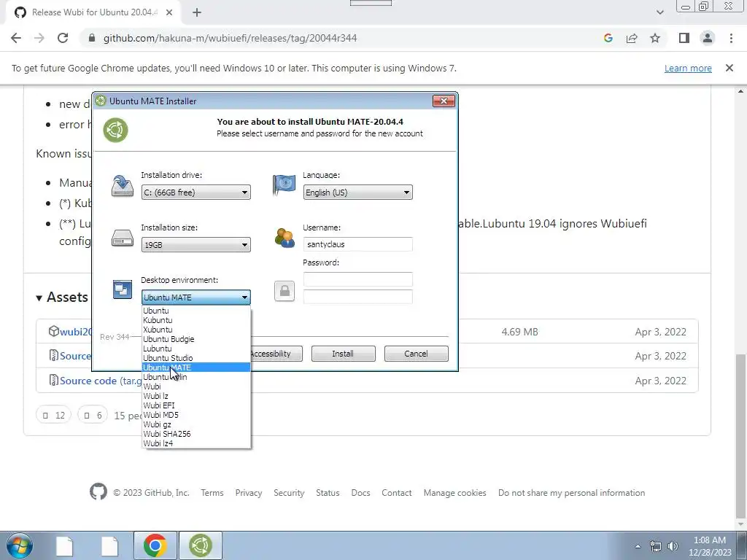Reload the GitHub page
The width and height of the screenshot is (747, 560).
pyautogui.click(x=63, y=38)
